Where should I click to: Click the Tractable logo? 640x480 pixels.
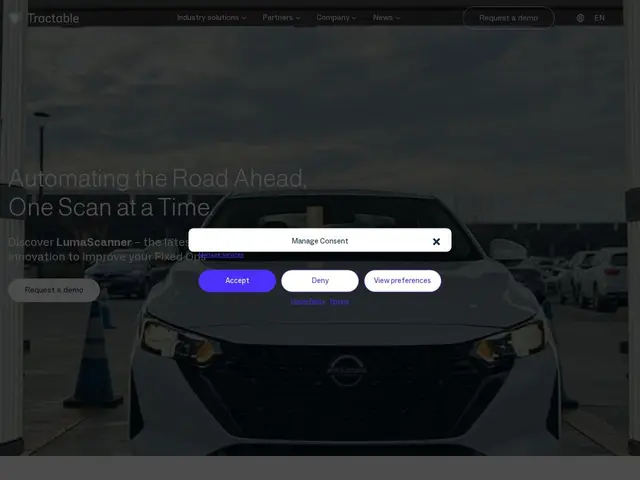(44, 18)
